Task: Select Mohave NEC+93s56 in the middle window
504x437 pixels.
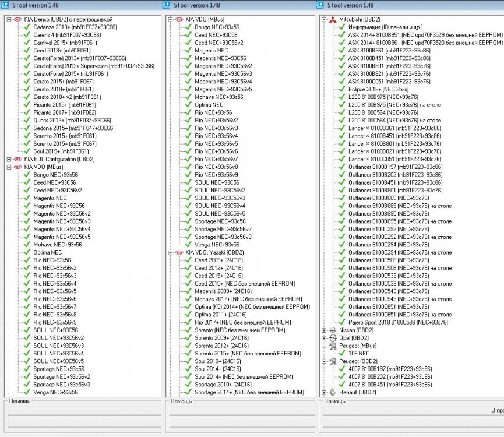Action: (219, 97)
